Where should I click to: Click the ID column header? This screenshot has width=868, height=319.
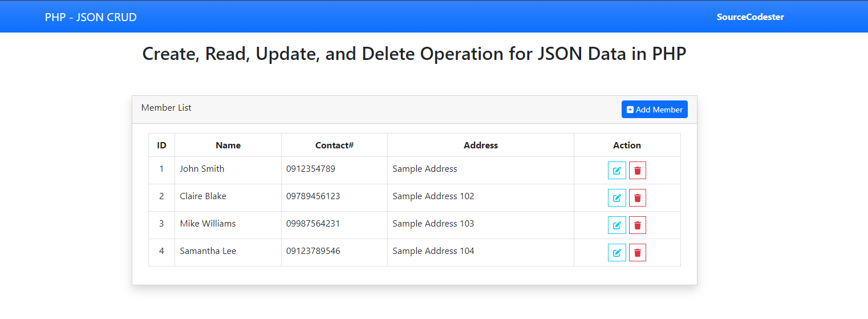coord(161,145)
